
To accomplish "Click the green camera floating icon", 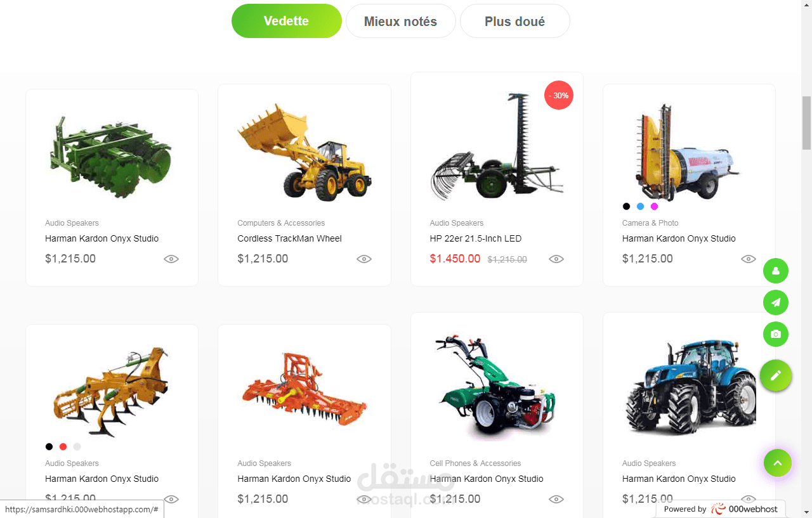I will (775, 334).
